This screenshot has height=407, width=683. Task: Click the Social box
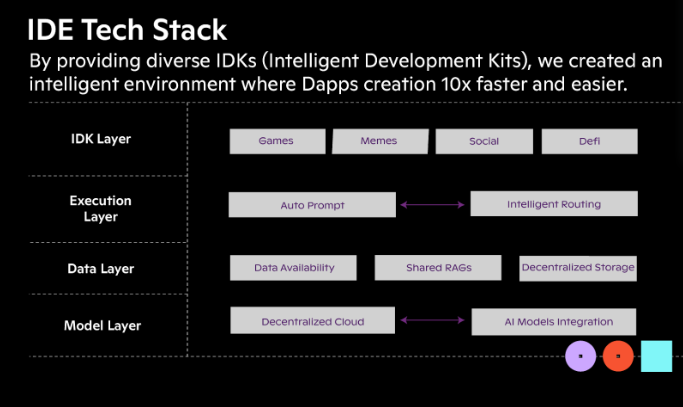coord(484,141)
